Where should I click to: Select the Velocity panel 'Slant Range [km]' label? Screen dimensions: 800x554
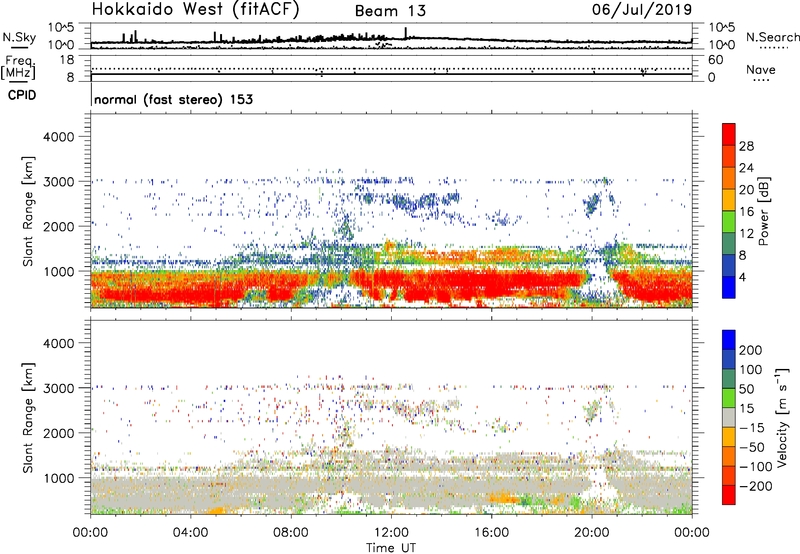[x=28, y=418]
